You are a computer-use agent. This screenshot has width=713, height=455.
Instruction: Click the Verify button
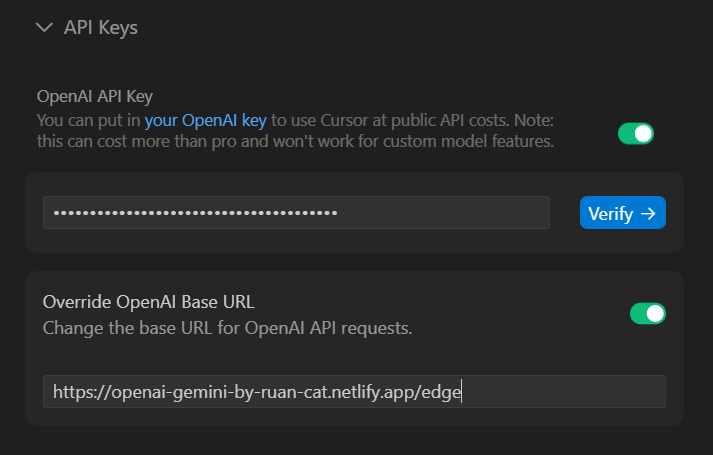pos(623,213)
